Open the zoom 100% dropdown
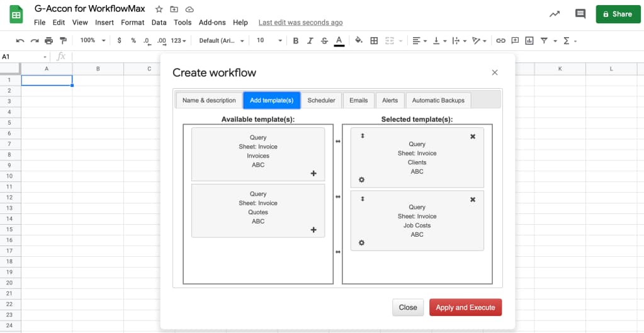Image resolution: width=644 pixels, height=333 pixels. point(93,41)
